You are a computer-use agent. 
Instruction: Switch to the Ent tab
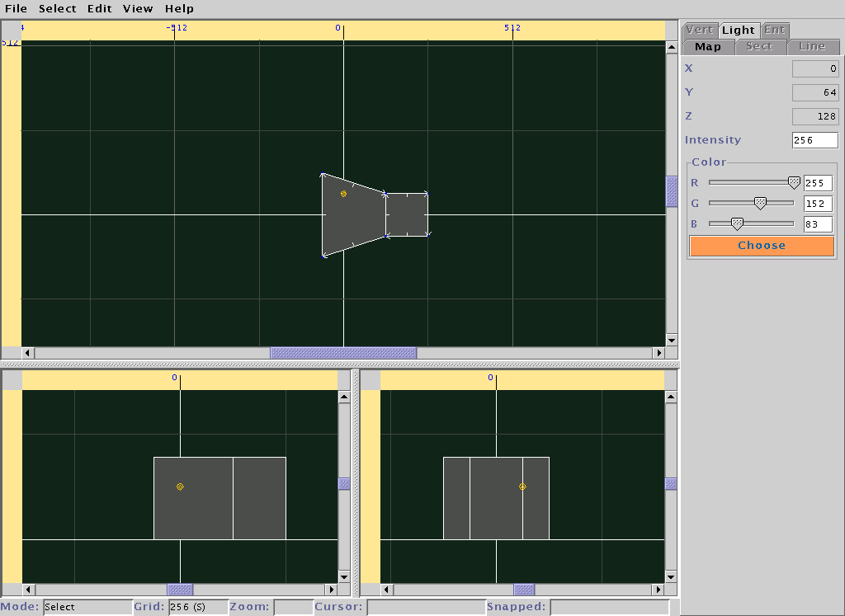click(775, 30)
